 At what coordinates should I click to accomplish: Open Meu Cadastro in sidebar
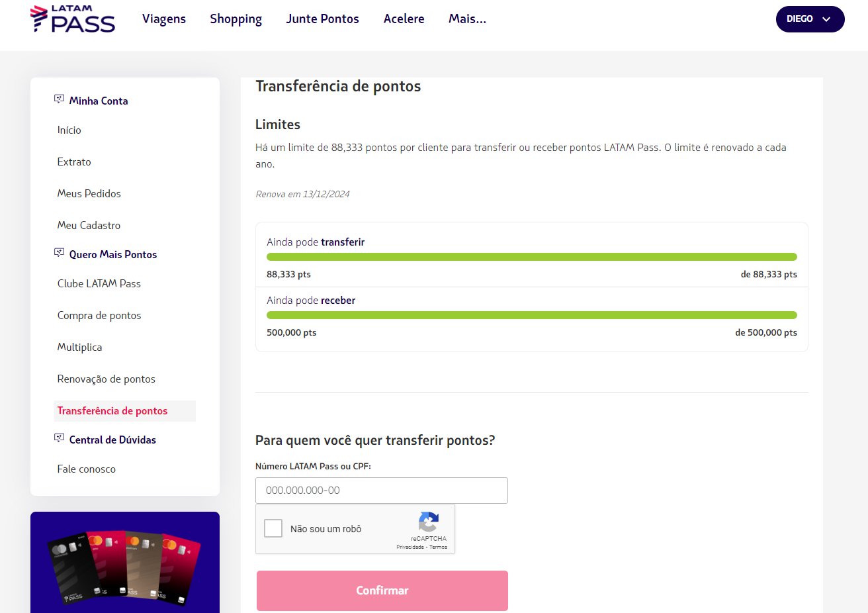coord(89,226)
